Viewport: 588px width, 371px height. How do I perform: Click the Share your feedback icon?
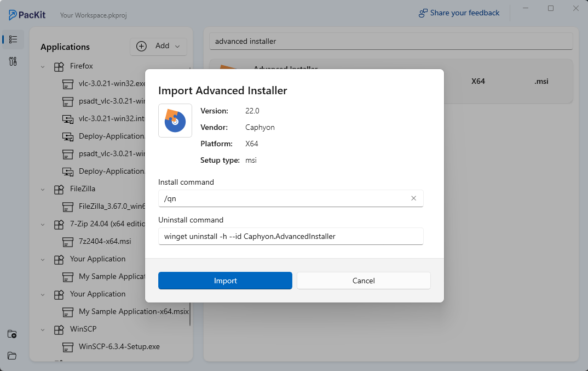tap(423, 13)
